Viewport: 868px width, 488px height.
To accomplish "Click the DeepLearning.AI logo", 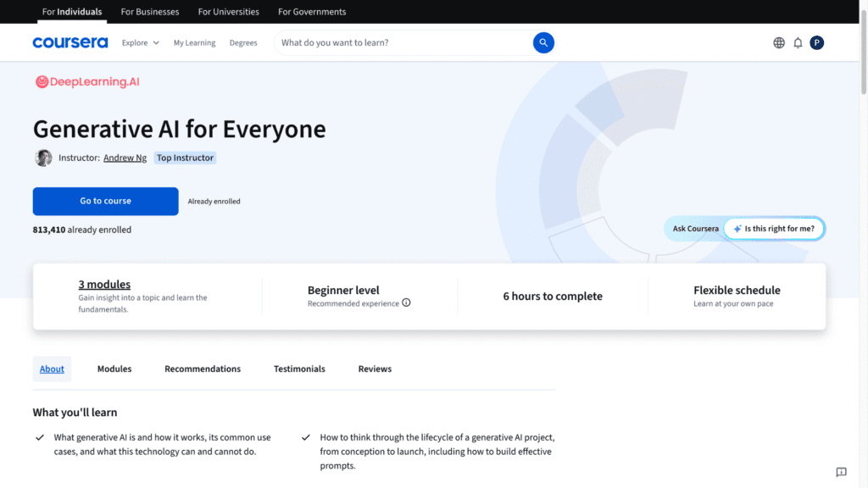I will click(x=87, y=82).
